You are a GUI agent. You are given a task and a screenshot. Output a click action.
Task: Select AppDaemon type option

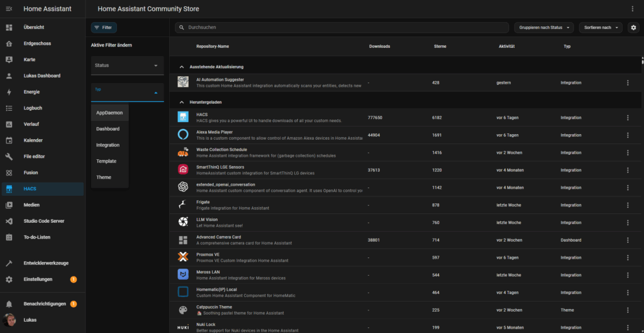(109, 113)
